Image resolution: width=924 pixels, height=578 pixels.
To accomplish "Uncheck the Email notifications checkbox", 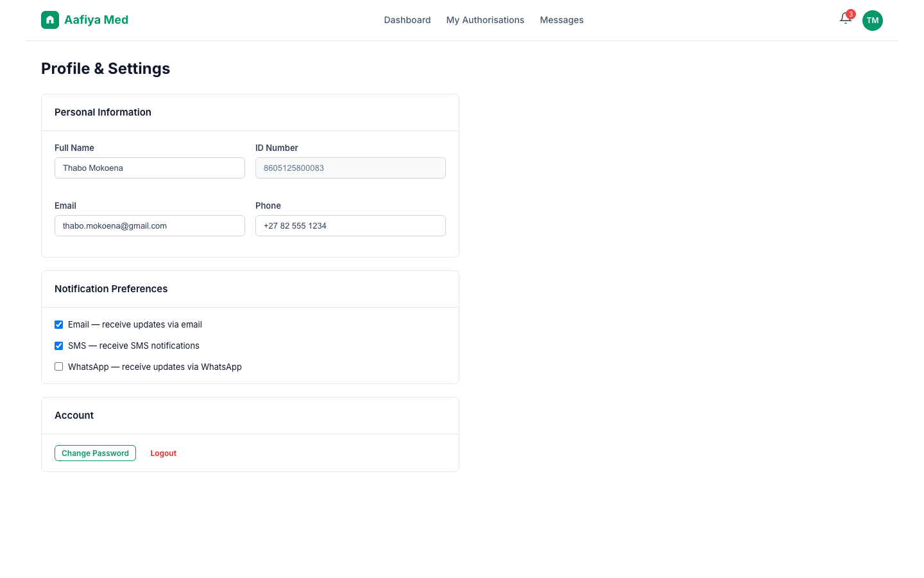I will tap(58, 324).
